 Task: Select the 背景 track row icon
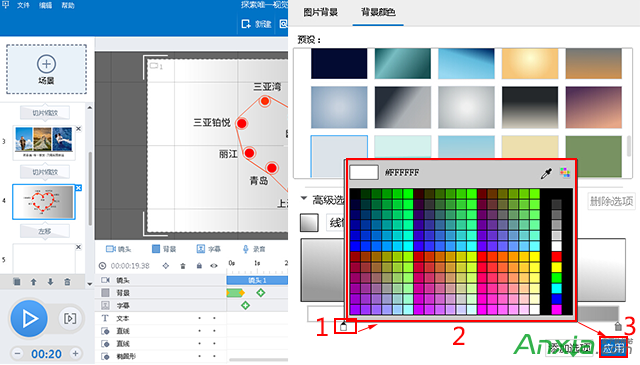pos(105,293)
